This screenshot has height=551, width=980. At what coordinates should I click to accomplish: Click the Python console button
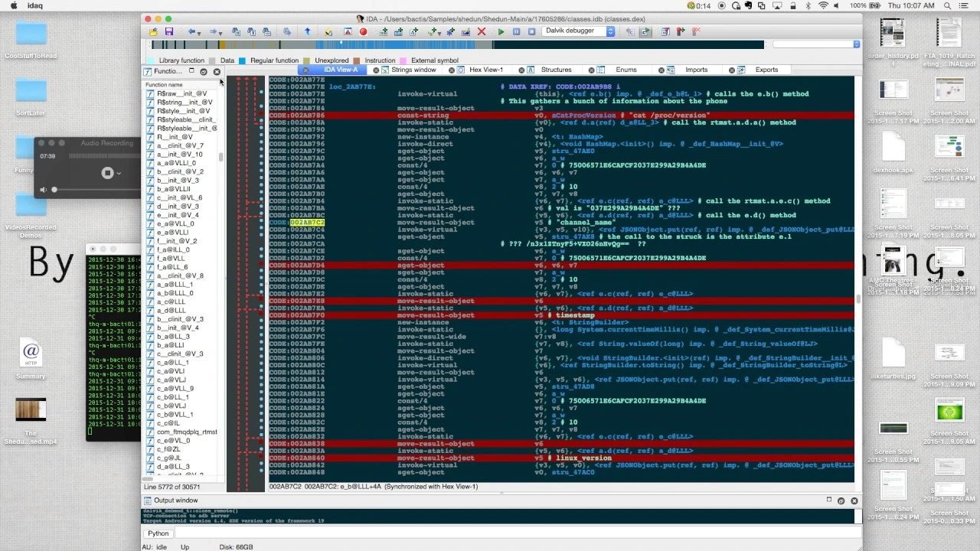click(158, 533)
